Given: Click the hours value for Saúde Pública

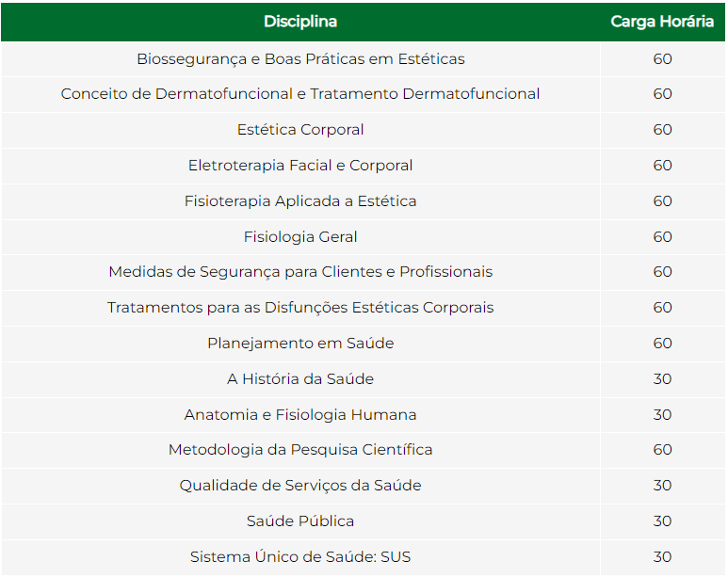Looking at the screenshot, I should pos(662,521).
